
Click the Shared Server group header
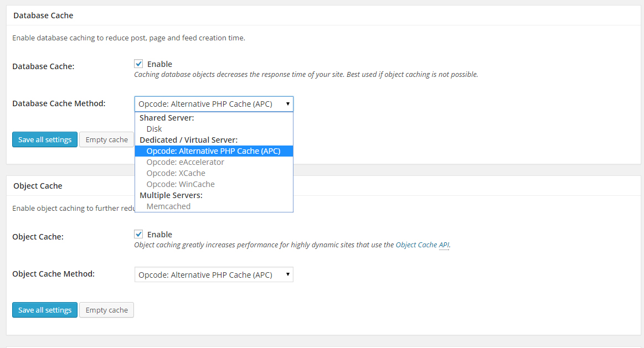[x=167, y=118]
